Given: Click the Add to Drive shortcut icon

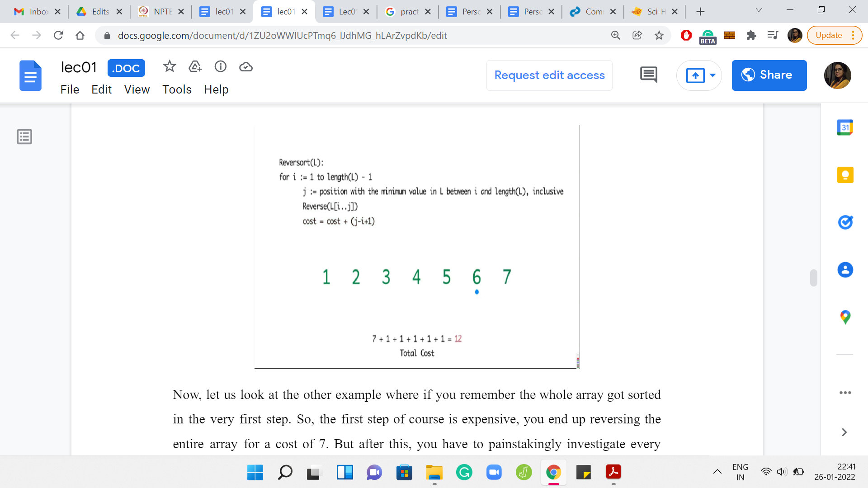Looking at the screenshot, I should tap(195, 67).
